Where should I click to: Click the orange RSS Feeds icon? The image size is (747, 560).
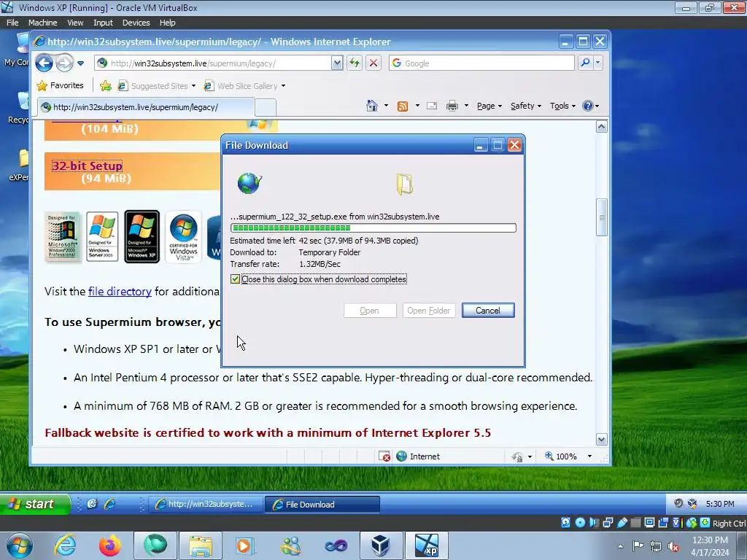coord(403,106)
